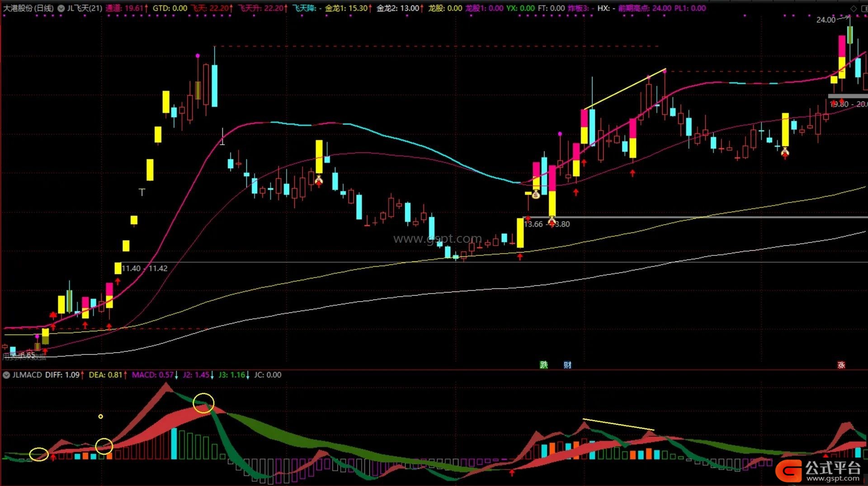Viewport: 868px width, 486px height.
Task: Click the 13.66 price label on chart
Action: click(533, 224)
